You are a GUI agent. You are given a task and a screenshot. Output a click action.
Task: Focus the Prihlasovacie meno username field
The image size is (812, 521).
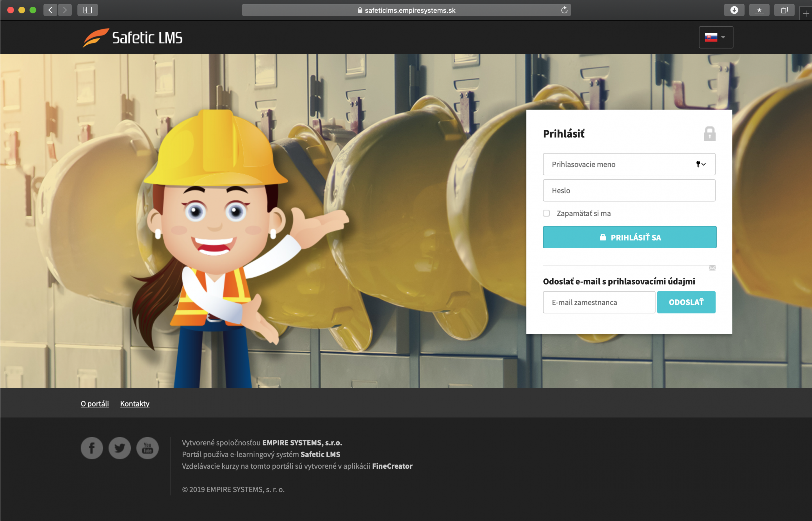tap(629, 164)
